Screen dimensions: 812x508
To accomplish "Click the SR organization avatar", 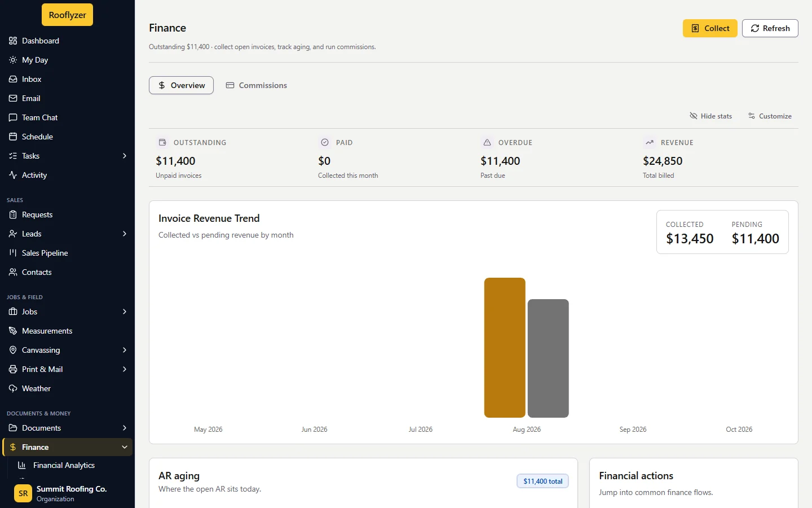I will 23,493.
